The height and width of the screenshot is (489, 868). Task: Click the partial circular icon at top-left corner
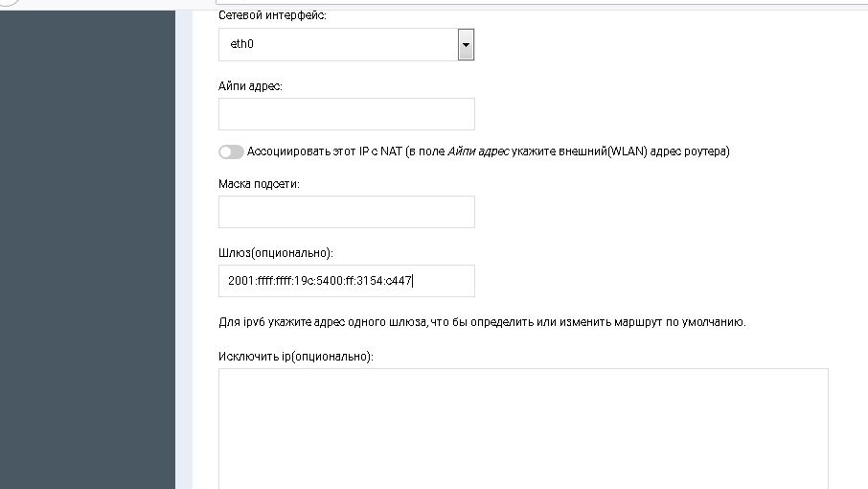(x=8, y=3)
